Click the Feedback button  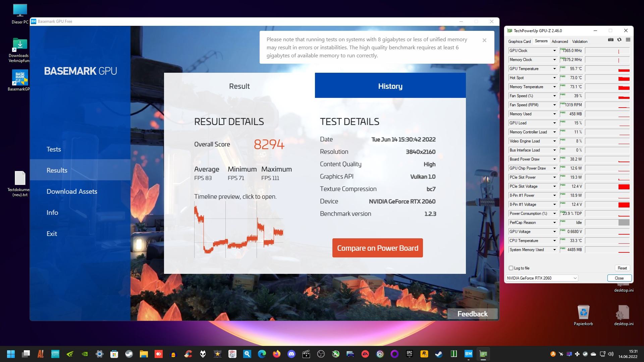pos(472,314)
